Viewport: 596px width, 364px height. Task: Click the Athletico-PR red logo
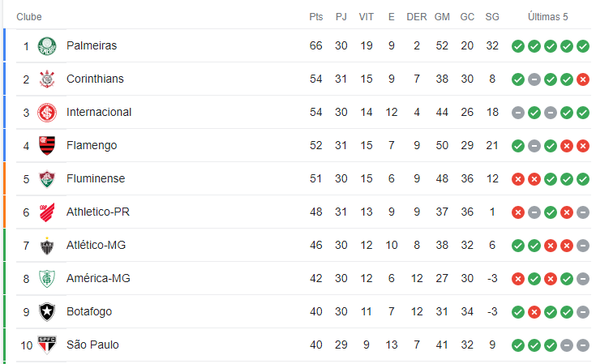click(47, 212)
